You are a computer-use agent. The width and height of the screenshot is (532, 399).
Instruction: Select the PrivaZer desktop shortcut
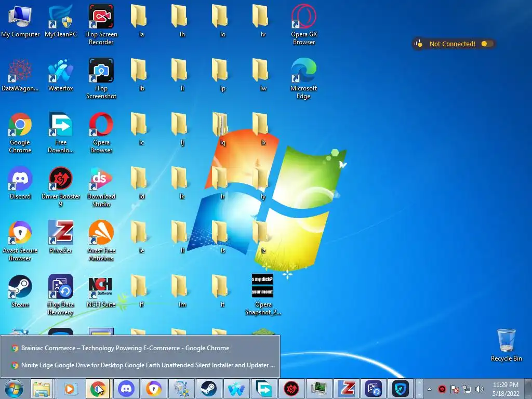(x=61, y=236)
